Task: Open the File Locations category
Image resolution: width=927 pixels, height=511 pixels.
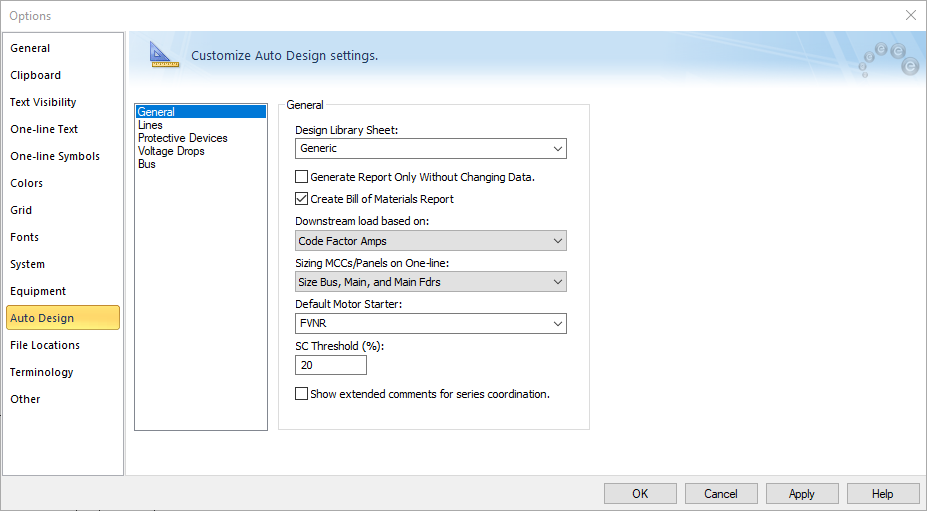Action: [x=45, y=345]
